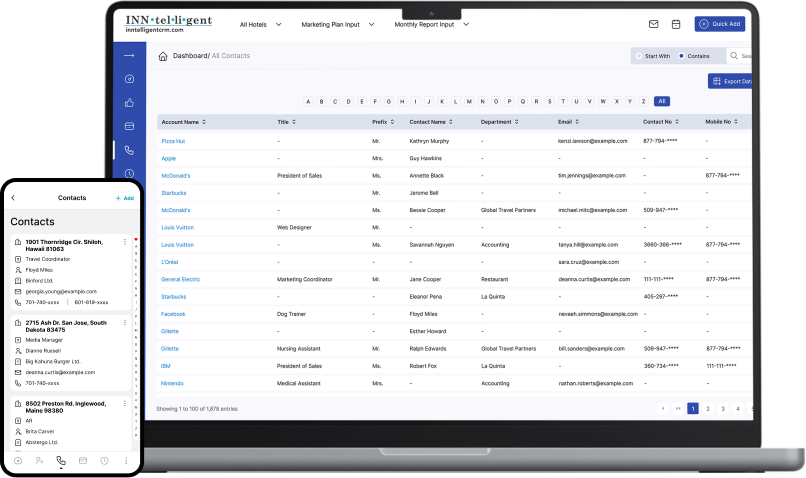Open the All Hotels dropdown
The image size is (806, 478).
(x=261, y=25)
